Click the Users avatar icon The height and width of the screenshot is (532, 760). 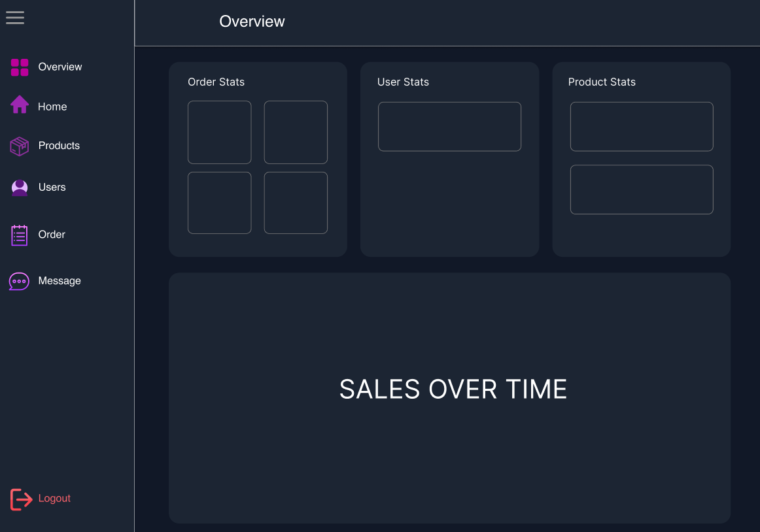[20, 188]
